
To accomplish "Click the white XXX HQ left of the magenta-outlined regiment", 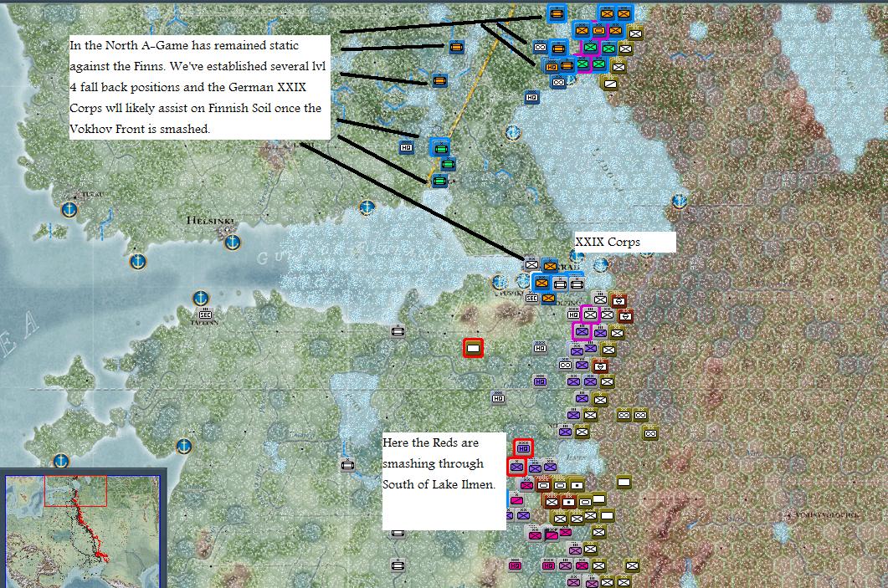I will [x=573, y=314].
